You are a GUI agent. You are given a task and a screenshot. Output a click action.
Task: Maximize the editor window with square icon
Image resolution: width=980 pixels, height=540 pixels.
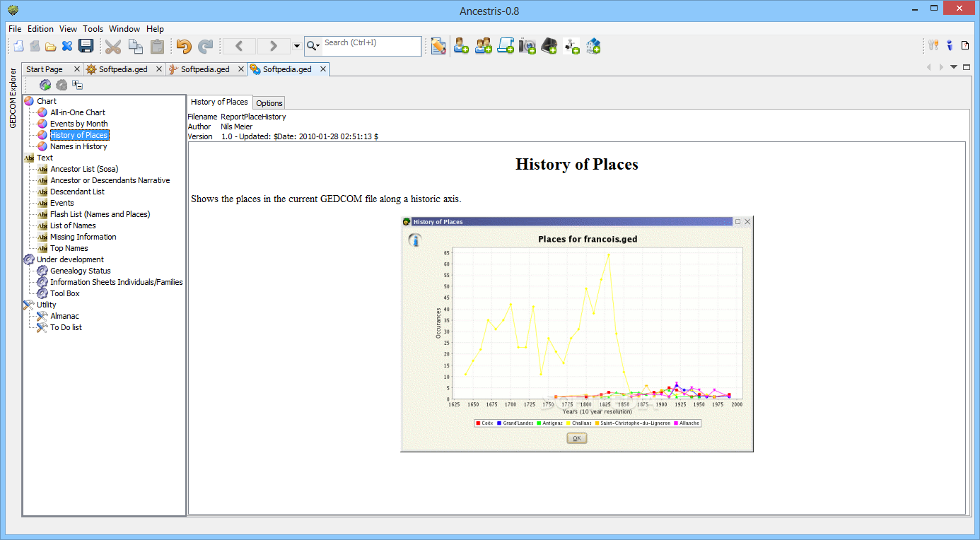point(967,67)
